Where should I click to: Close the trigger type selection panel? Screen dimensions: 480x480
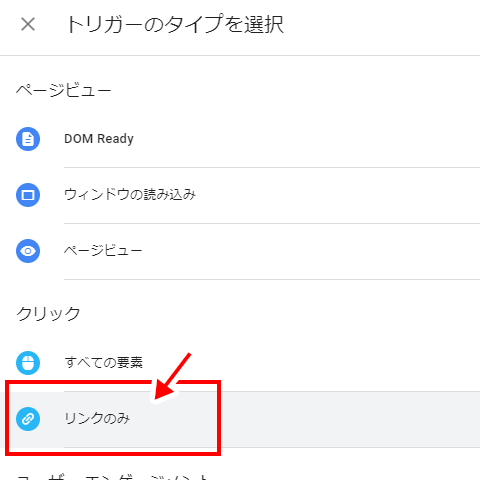(x=28, y=24)
